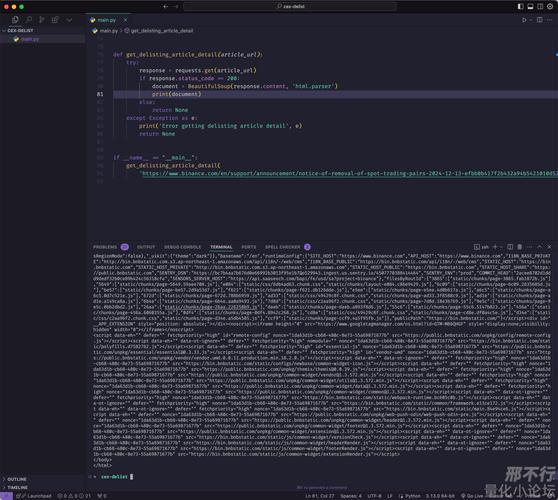558x500 pixels.
Task: Click the def get_delisting_article_detail line
Action: (x=188, y=54)
